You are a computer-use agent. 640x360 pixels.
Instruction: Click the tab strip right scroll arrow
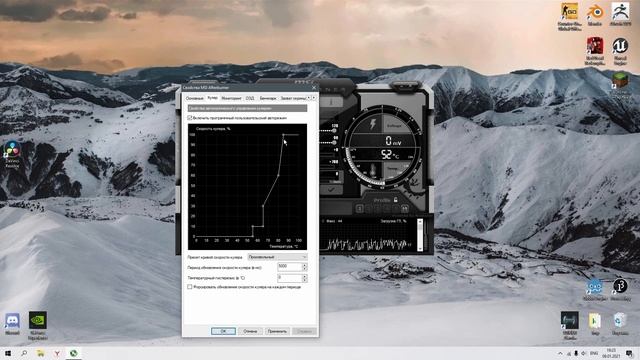tap(313, 98)
